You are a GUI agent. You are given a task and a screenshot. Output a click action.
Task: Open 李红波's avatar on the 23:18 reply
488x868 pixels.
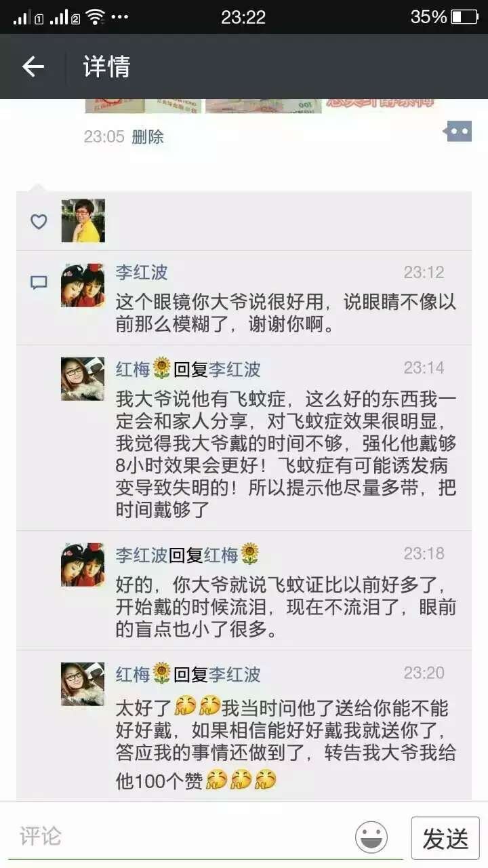[83, 564]
